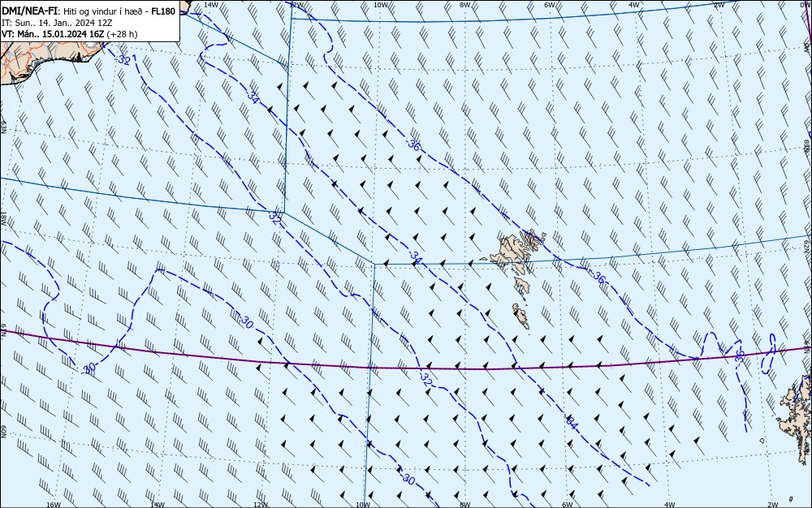Click the 63N latitude label on the left edge

(x=3, y=127)
